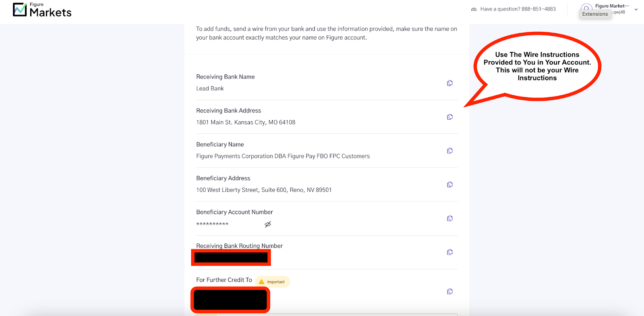Click the 'Beneficiary Name' label
Viewport: 644px width, 316px height.
220,144
